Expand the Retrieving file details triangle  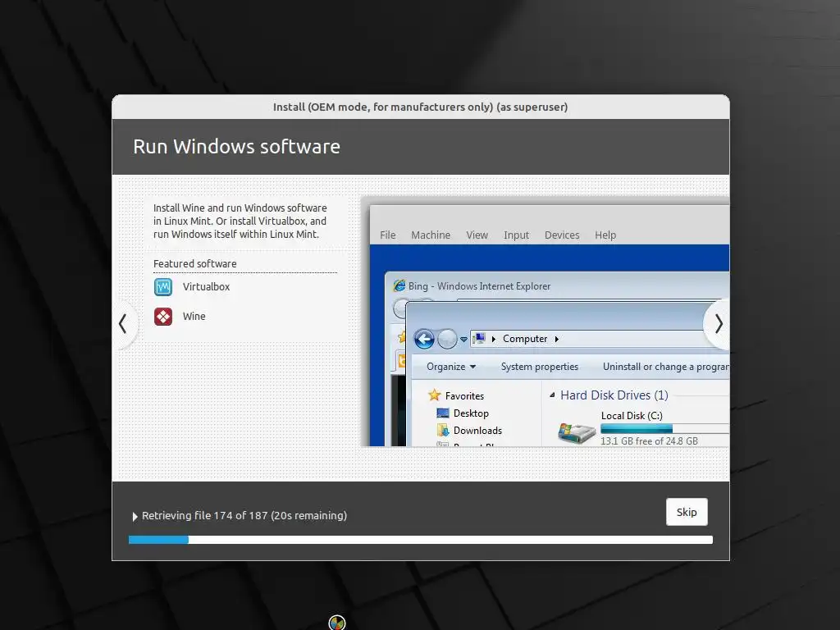point(135,517)
